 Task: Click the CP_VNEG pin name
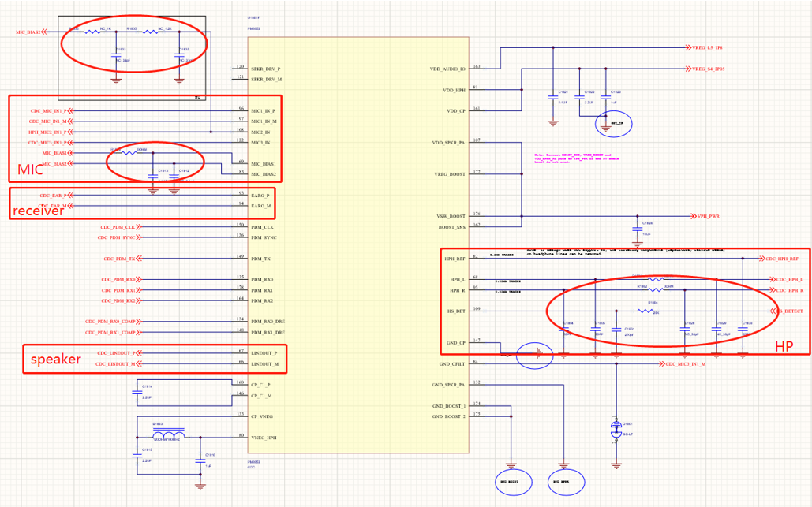pyautogui.click(x=261, y=416)
